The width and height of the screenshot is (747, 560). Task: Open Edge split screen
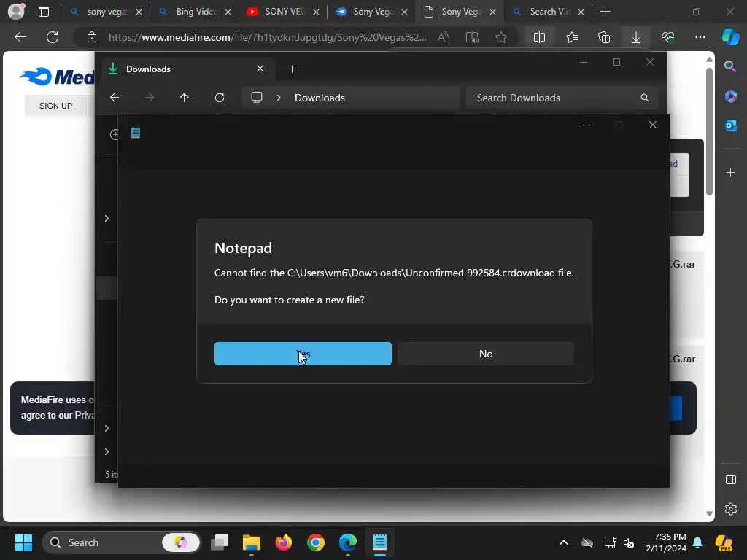pos(539,37)
